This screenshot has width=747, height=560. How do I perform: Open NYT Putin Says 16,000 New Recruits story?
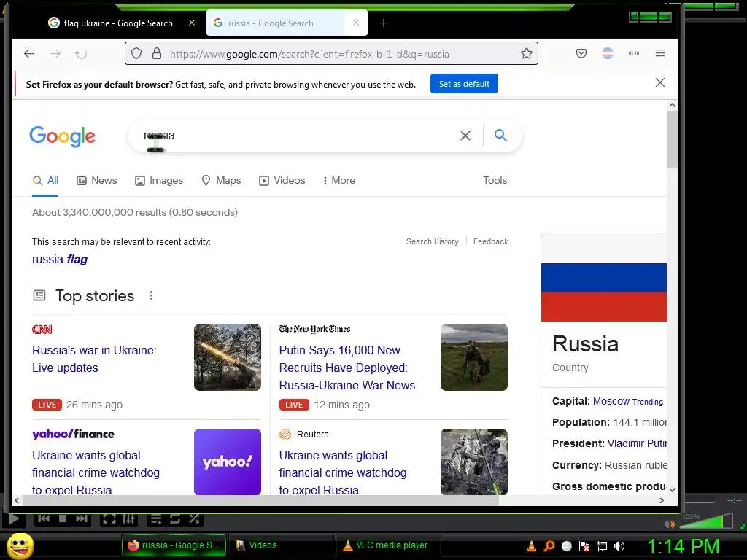tap(347, 367)
